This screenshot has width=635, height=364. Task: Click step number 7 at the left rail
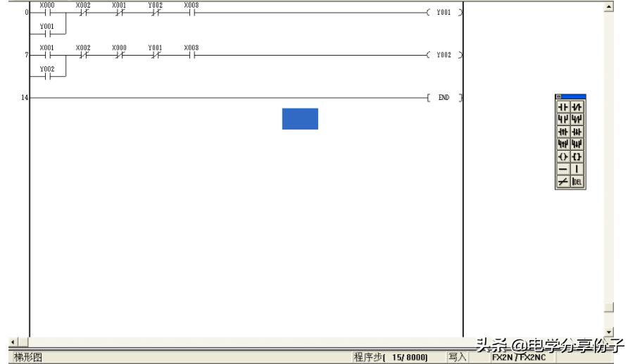[x=27, y=55]
